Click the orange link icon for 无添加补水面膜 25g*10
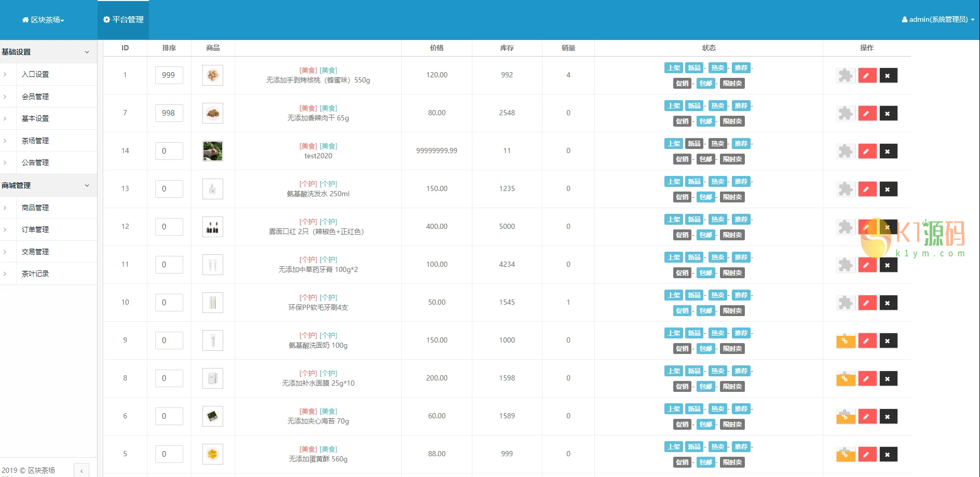This screenshot has width=980, height=477. (846, 378)
